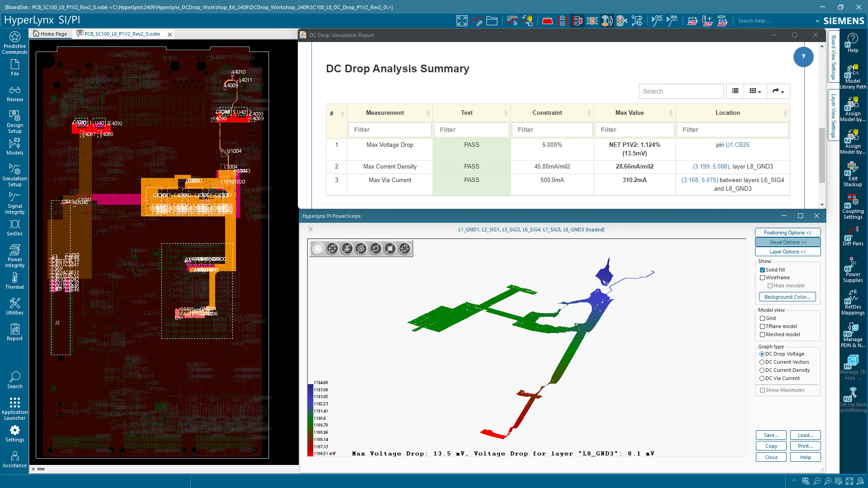Select the DC Current Density graph type
The height and width of the screenshot is (488, 868).
762,370
